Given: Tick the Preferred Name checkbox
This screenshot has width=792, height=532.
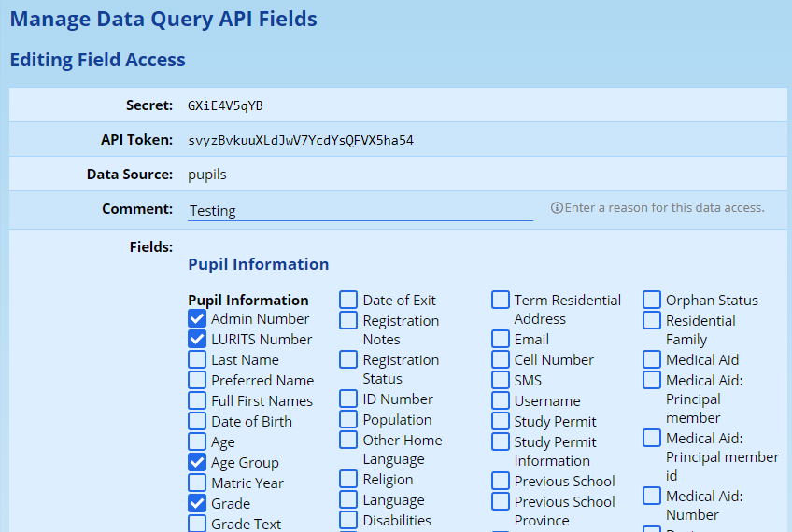Looking at the screenshot, I should tap(197, 380).
